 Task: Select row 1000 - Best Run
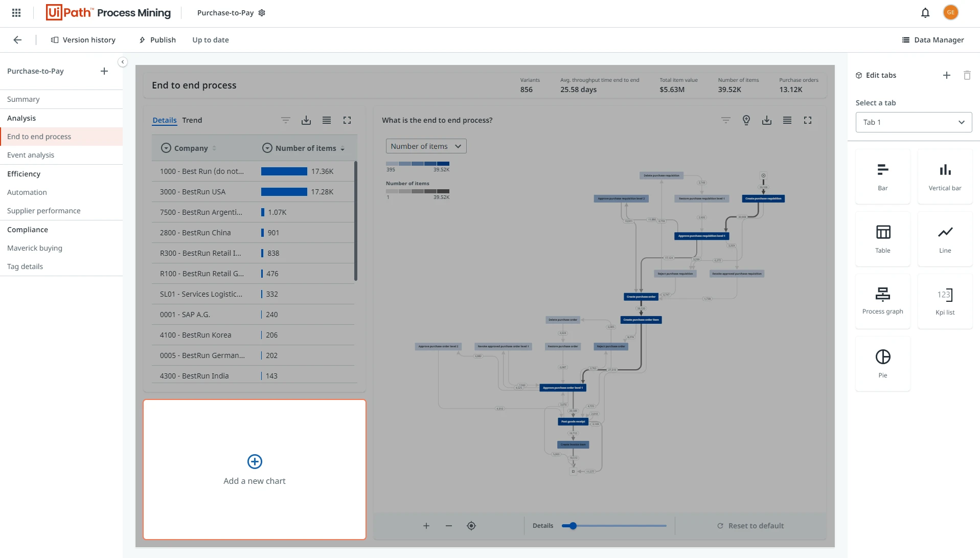point(253,171)
